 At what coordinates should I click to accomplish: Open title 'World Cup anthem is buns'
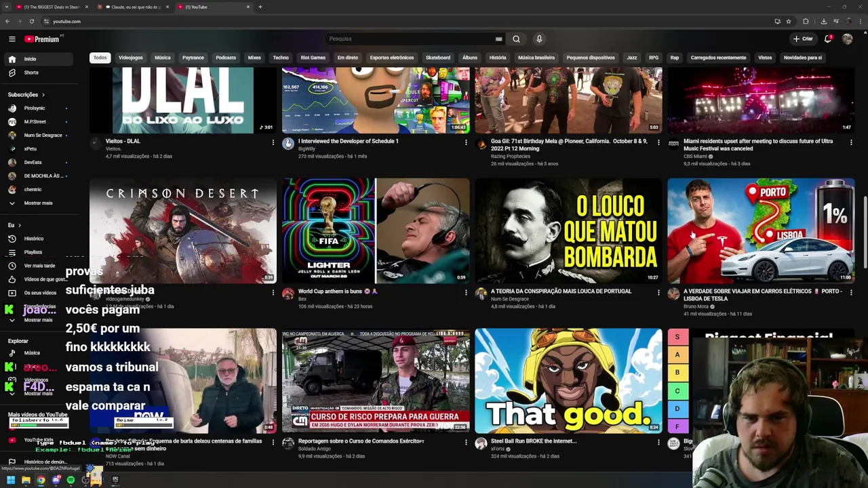click(338, 291)
